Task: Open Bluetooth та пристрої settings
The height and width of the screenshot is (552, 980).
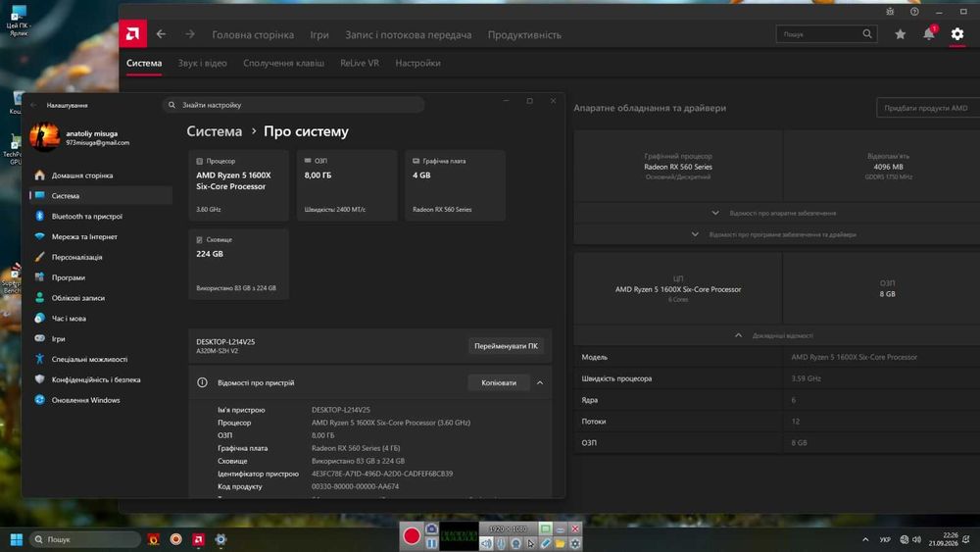Action: tap(101, 216)
